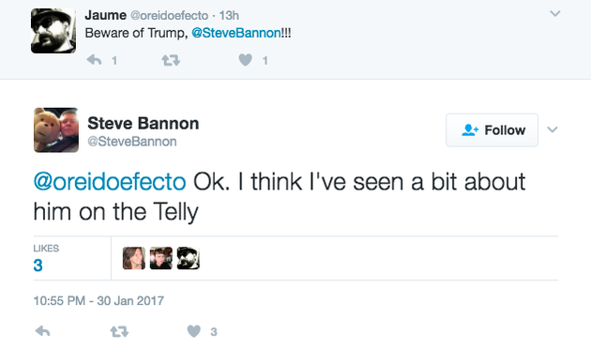The width and height of the screenshot is (591, 364).
Task: Open the @oreidoefecto mention in the reply
Action: tap(110, 182)
